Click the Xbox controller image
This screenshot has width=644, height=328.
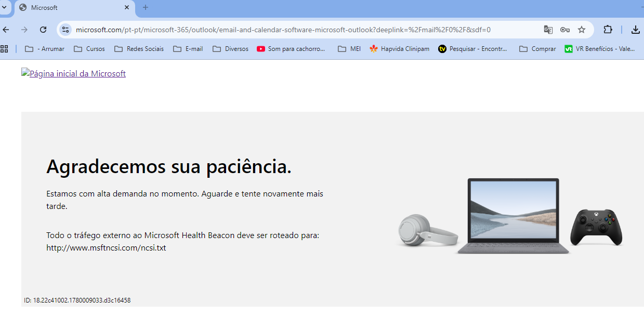click(597, 227)
